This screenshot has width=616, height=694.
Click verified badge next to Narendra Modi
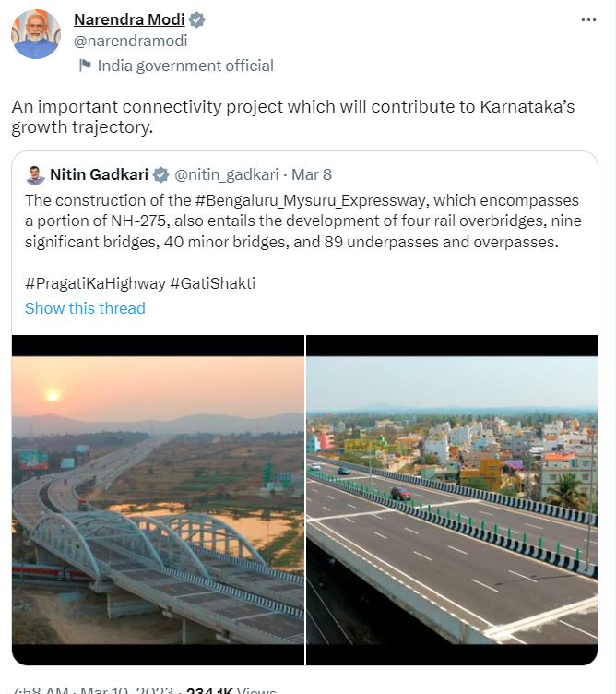point(196,20)
